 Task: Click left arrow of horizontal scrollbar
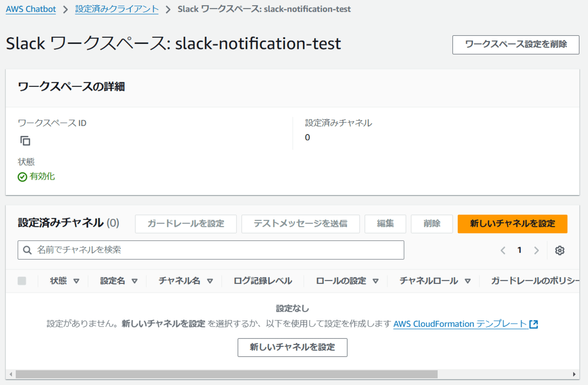point(11,374)
